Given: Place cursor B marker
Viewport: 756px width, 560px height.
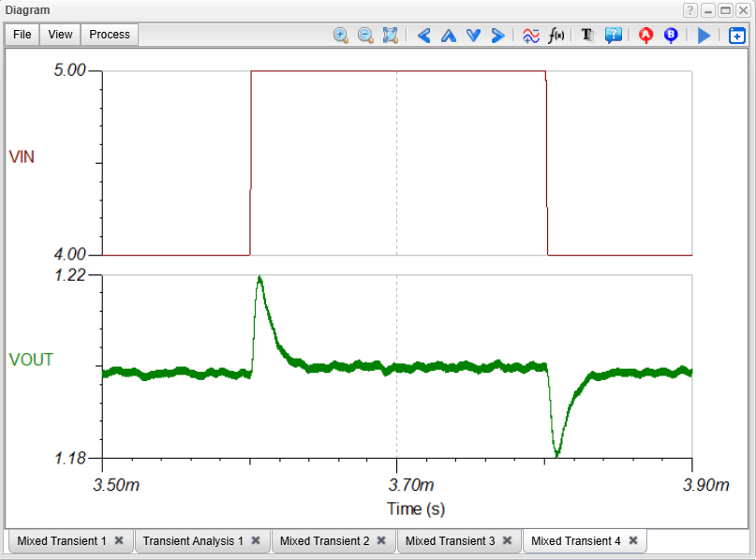Looking at the screenshot, I should point(671,35).
